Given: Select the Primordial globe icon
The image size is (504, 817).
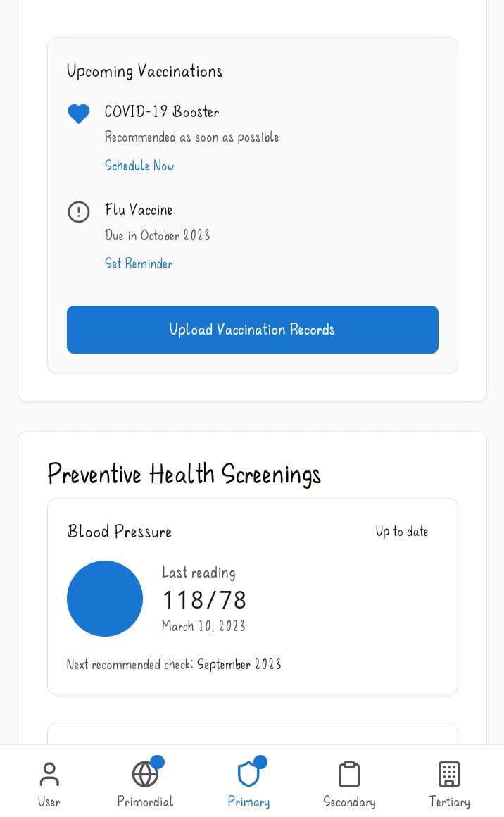Looking at the screenshot, I should [145, 774].
